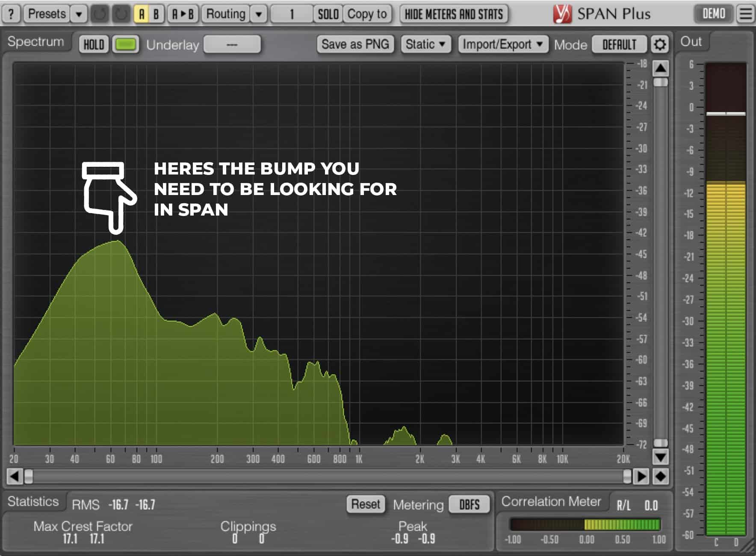Click the DEMO button

[x=714, y=14]
